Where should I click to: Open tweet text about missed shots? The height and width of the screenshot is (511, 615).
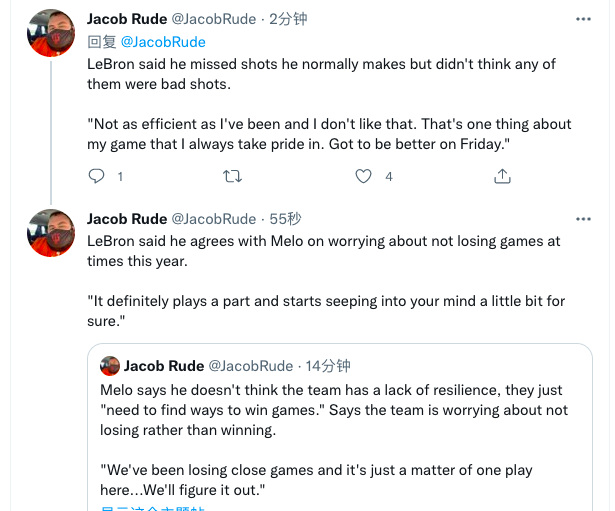(320, 73)
